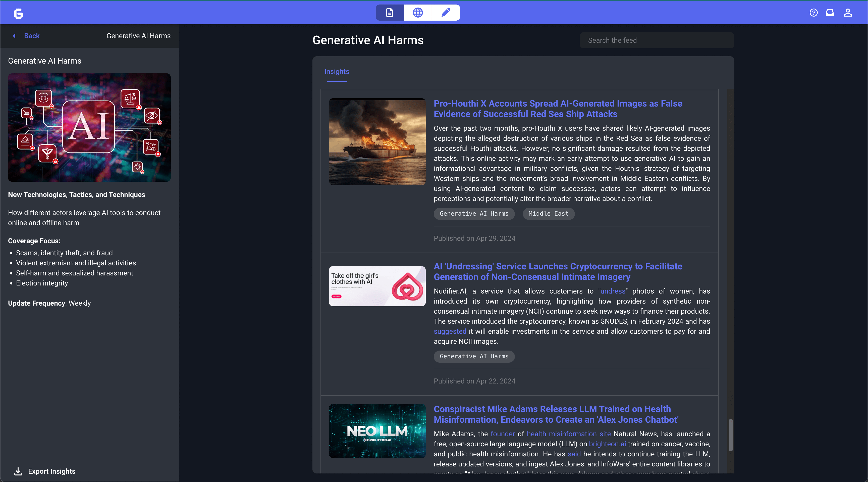Click Generative AI Harms tag under Undressing article

click(x=474, y=356)
